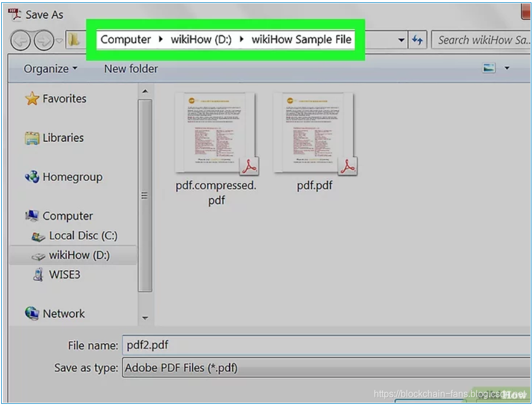Click the wikiHow (D:) drive icon
532x405 pixels.
pyautogui.click(x=38, y=257)
